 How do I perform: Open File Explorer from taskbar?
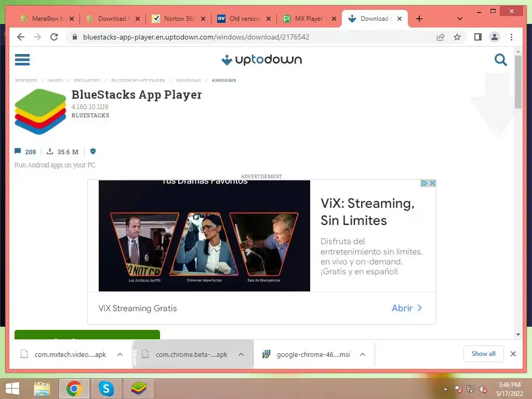42,389
